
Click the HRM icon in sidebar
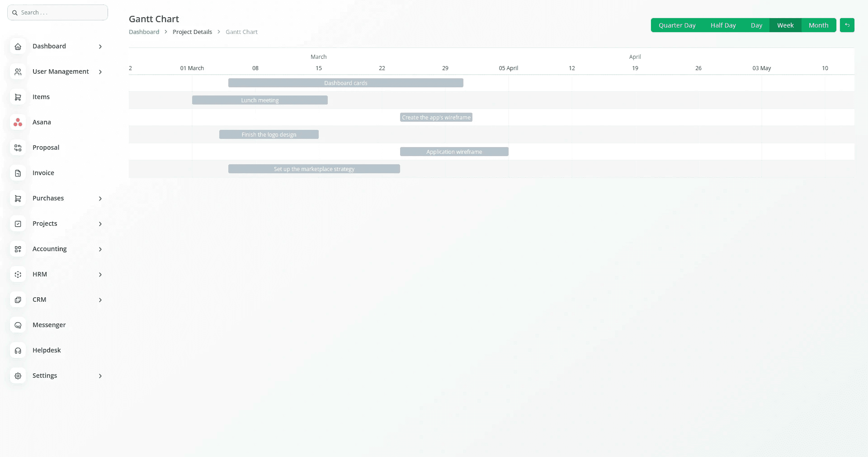click(18, 275)
